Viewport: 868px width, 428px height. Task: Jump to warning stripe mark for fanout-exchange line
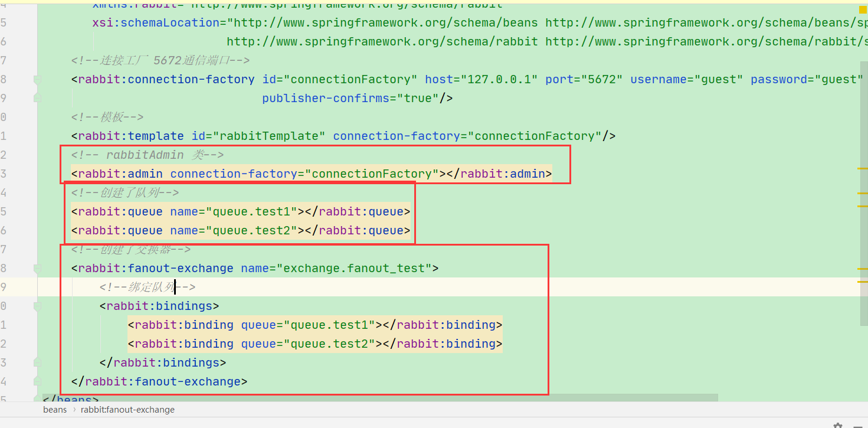(x=863, y=268)
